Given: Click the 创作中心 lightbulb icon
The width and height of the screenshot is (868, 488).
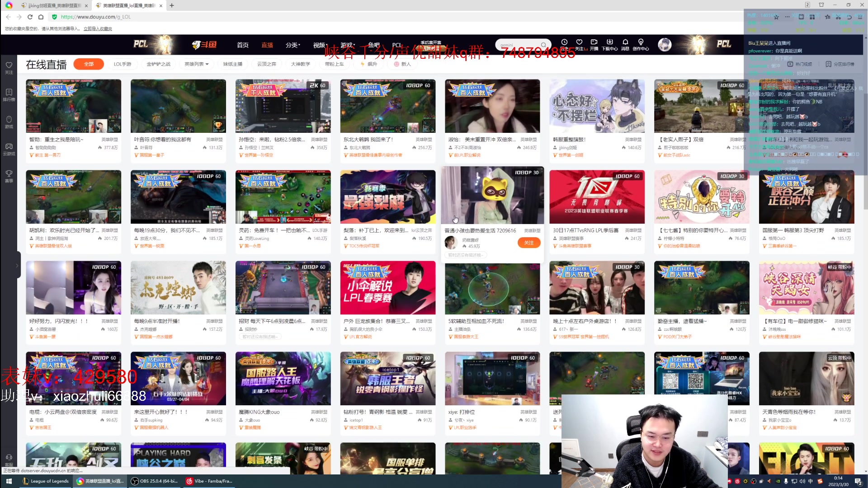Looking at the screenshot, I should [x=641, y=42].
